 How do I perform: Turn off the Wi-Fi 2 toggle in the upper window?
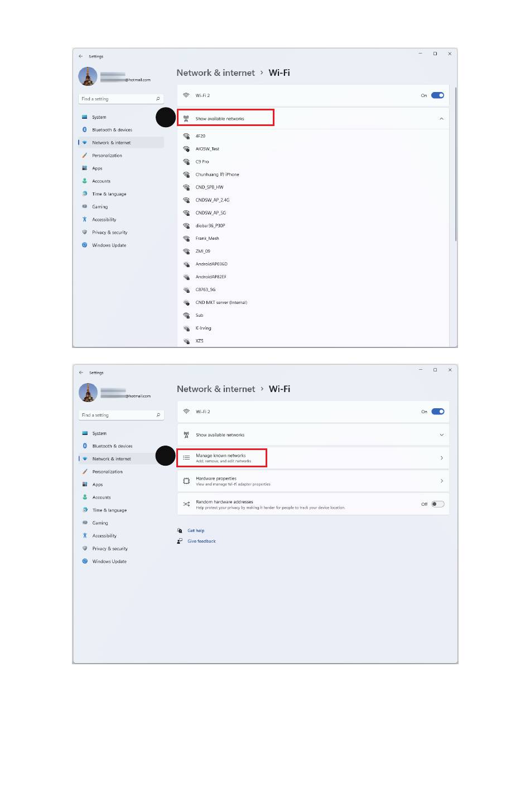click(438, 95)
